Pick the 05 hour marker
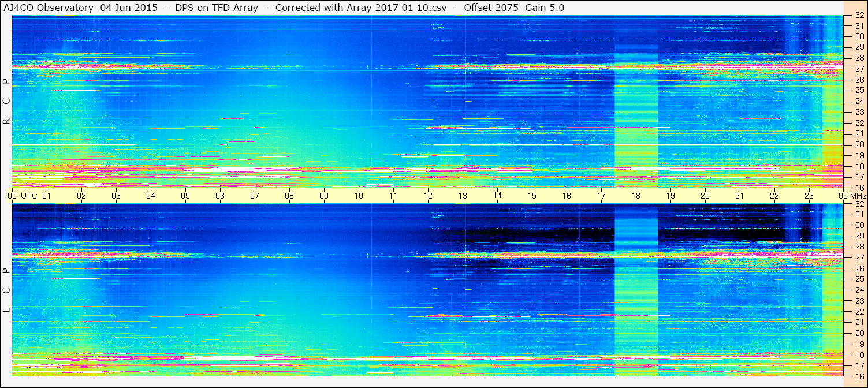This screenshot has height=388, width=868. pos(185,196)
